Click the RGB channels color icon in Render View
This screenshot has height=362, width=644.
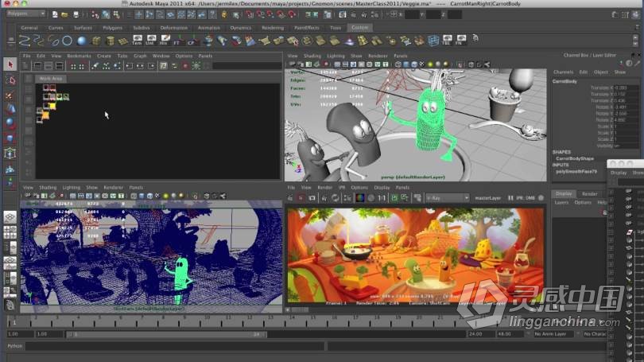360,198
